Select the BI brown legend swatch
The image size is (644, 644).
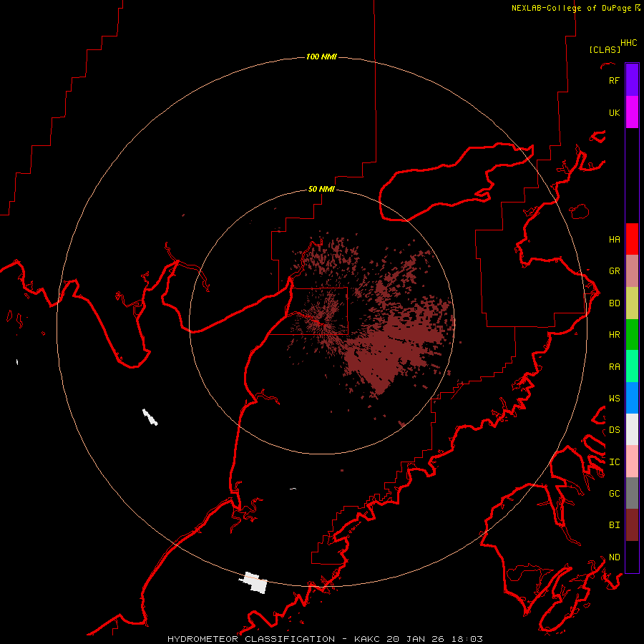click(x=632, y=525)
